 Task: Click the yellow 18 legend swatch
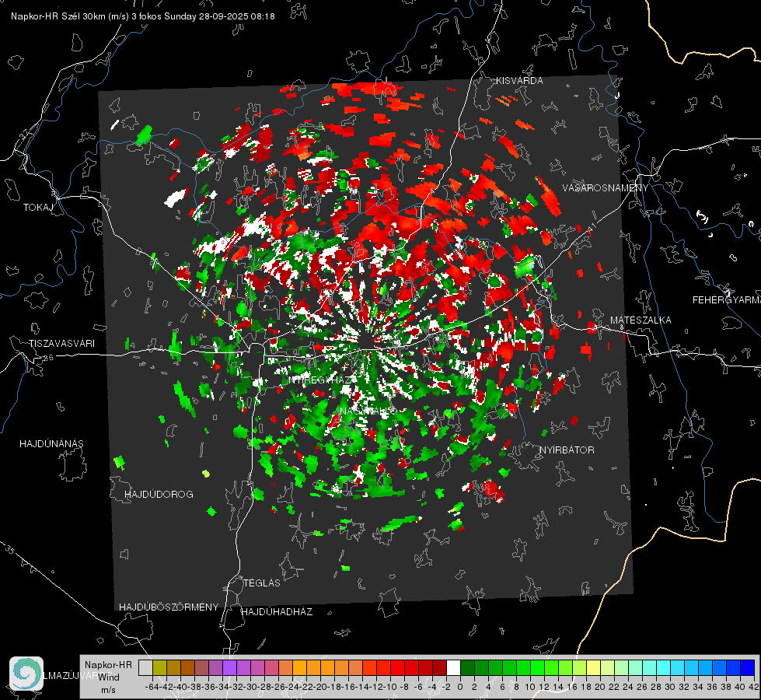[593, 667]
